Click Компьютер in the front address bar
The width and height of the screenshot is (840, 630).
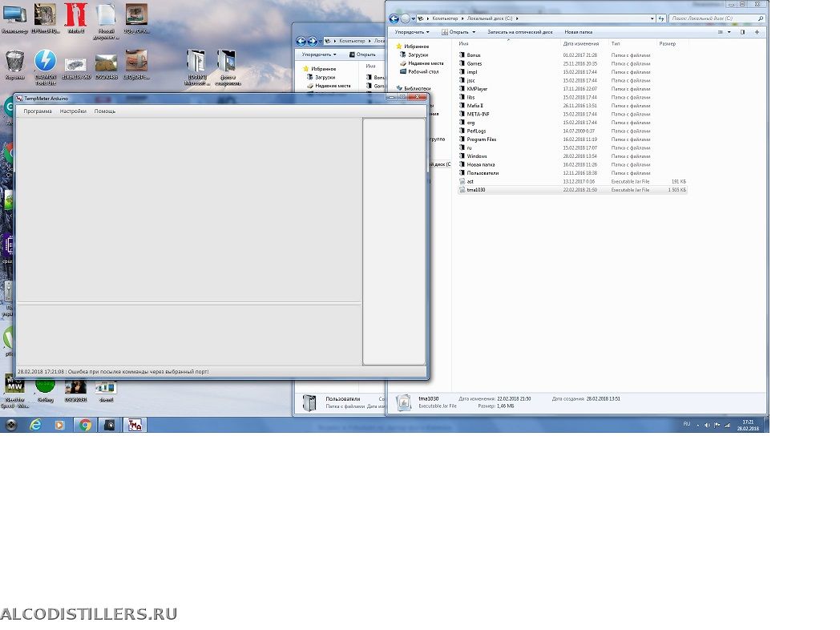click(x=445, y=18)
